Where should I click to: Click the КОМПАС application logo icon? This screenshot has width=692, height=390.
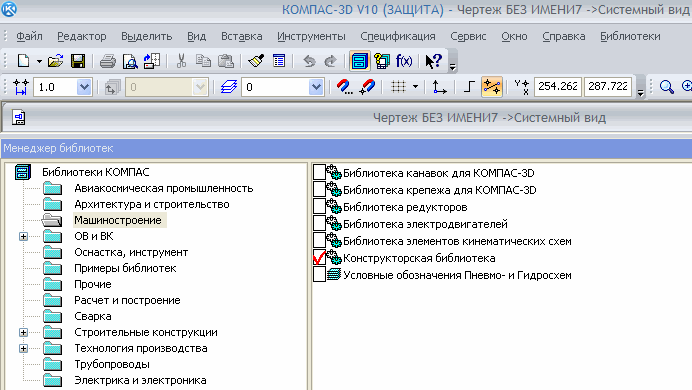9,9
